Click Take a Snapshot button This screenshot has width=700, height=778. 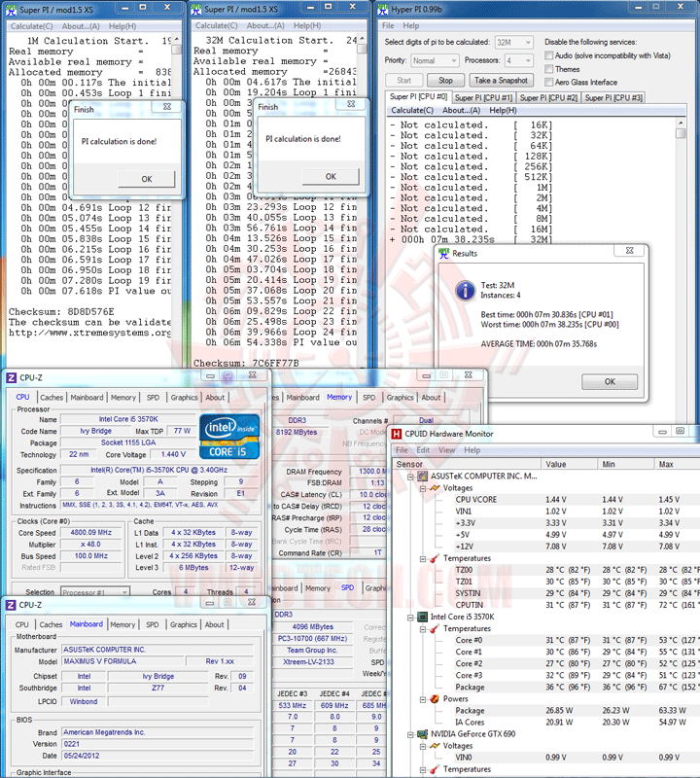501,81
